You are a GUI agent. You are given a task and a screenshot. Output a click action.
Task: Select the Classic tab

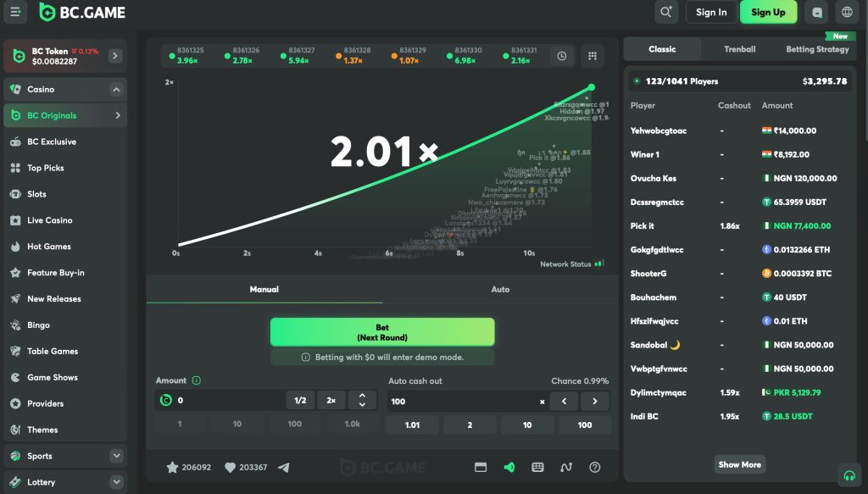[662, 49]
